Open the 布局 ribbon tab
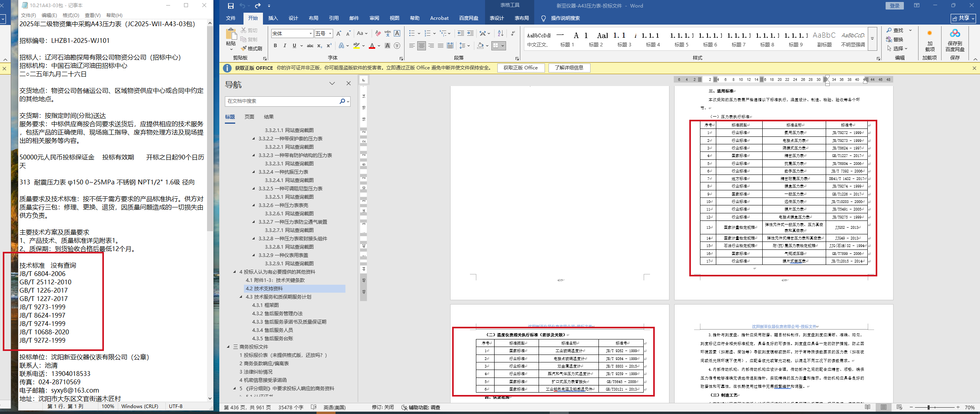This screenshot has width=980, height=414. (313, 18)
